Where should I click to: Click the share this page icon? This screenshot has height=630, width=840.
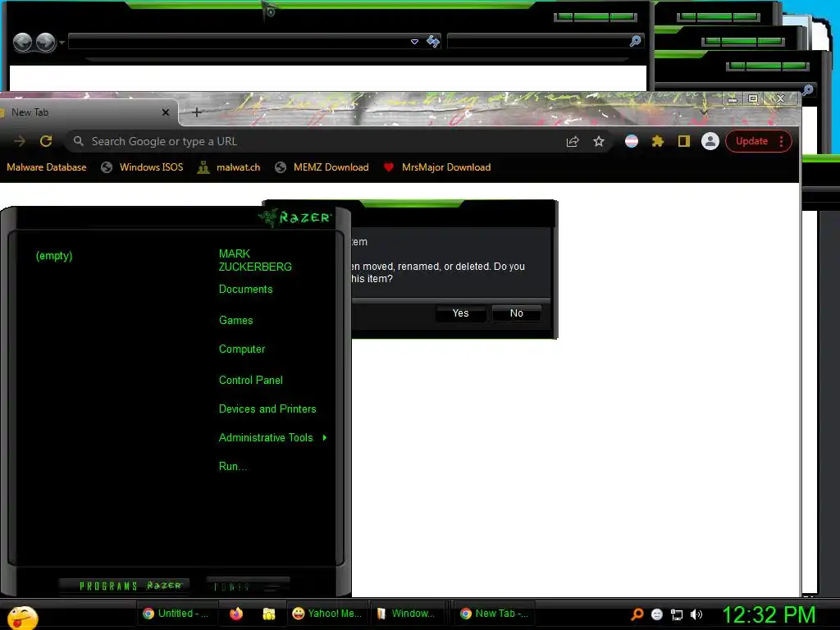pos(573,141)
